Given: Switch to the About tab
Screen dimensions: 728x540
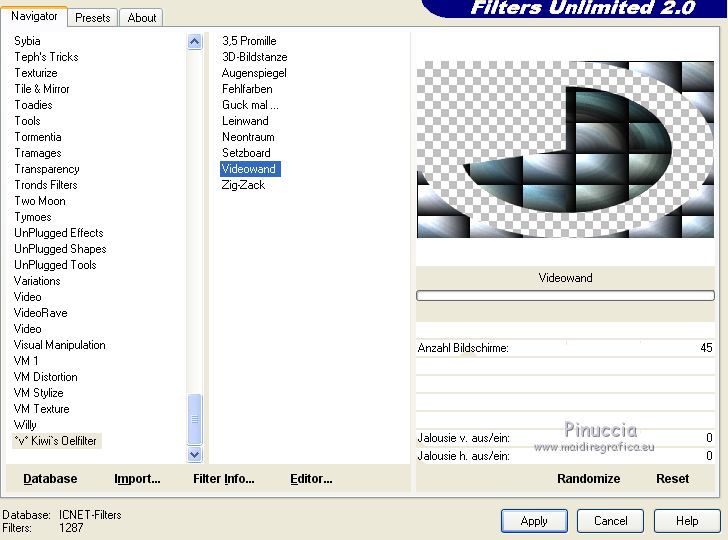Looking at the screenshot, I should [142, 18].
